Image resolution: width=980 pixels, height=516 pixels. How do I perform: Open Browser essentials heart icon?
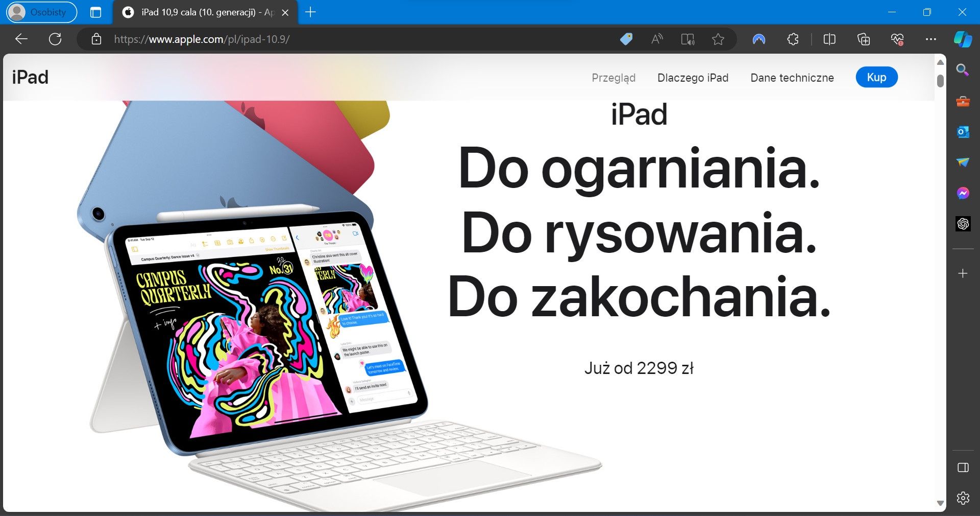(x=897, y=39)
